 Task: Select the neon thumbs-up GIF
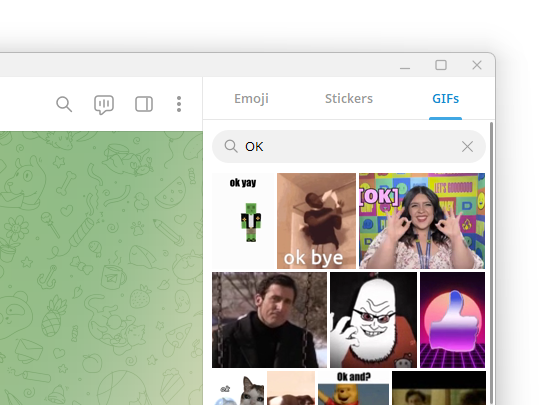click(x=453, y=320)
